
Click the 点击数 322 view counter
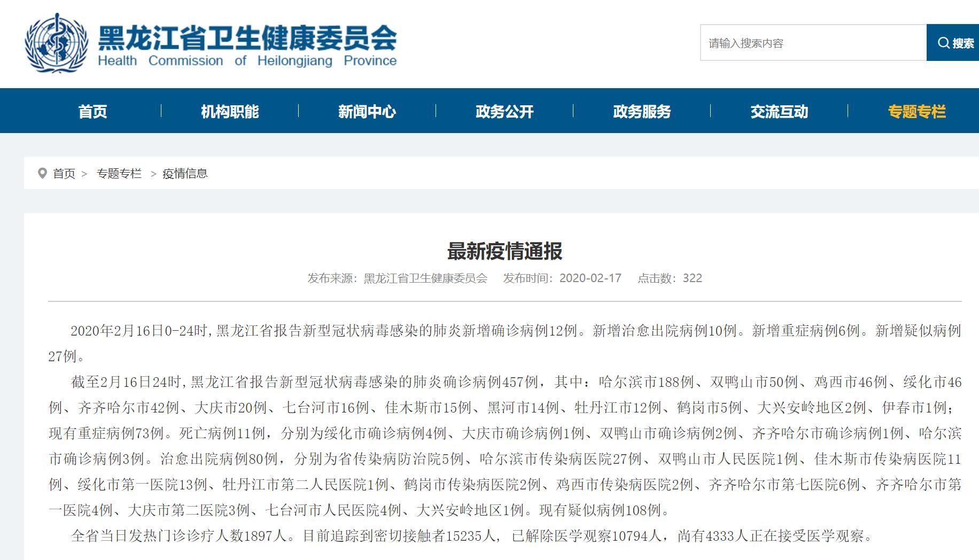pos(670,278)
